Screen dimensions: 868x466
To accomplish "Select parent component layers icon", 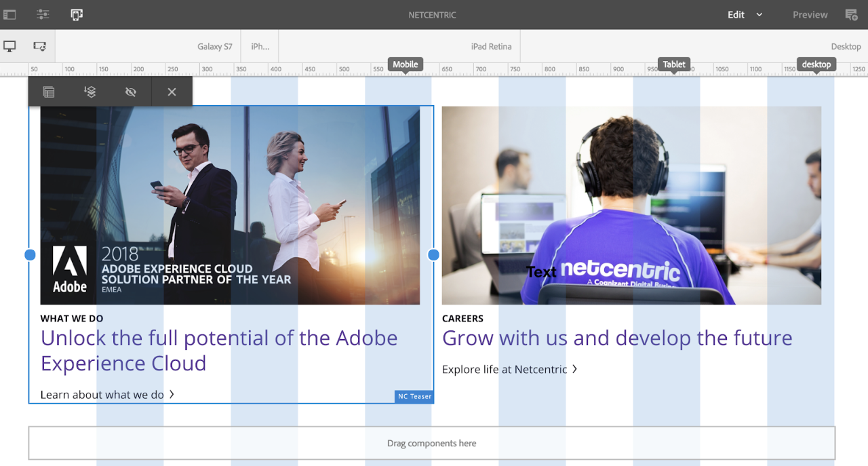I will click(x=90, y=92).
